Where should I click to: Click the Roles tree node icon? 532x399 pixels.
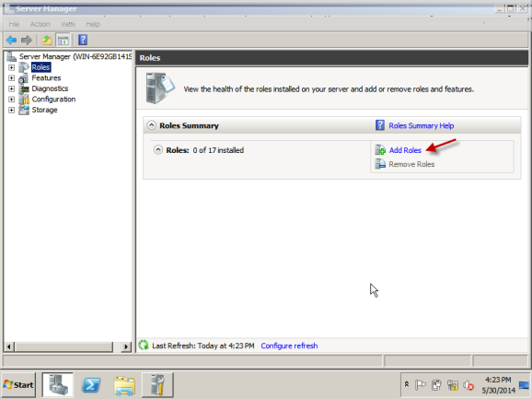pos(24,67)
